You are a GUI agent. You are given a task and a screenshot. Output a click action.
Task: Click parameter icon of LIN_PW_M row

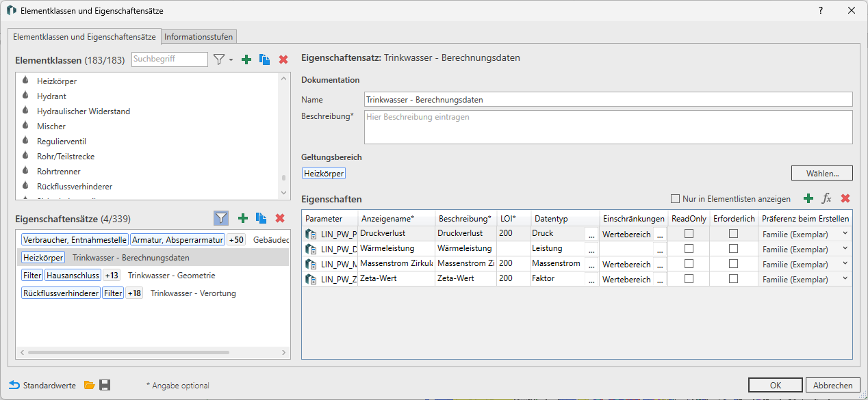311,264
